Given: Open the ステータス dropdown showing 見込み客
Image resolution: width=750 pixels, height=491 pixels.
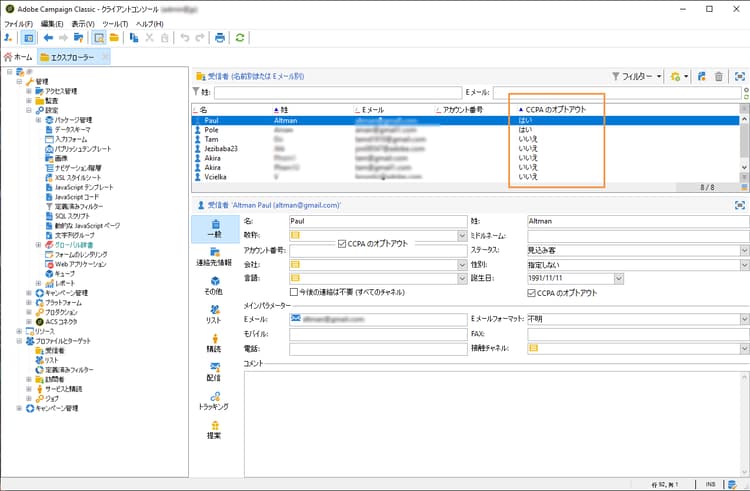Looking at the screenshot, I should 745,250.
